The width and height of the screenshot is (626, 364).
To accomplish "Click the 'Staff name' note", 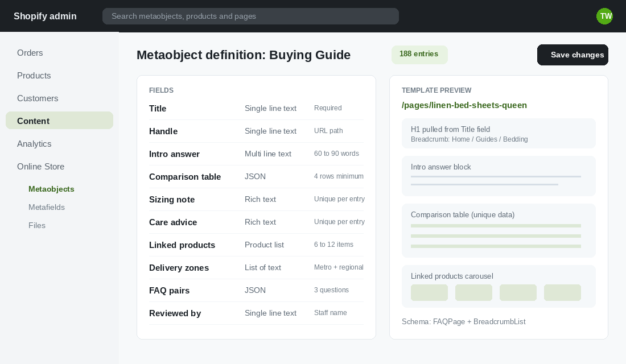I will (x=330, y=313).
